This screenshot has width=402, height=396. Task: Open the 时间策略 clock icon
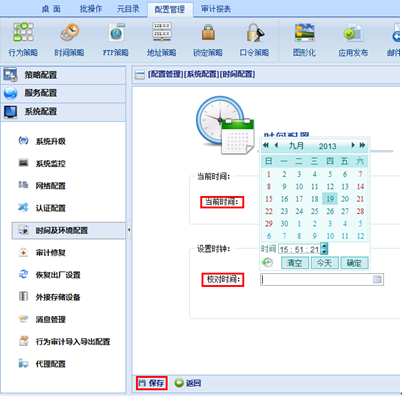point(70,32)
